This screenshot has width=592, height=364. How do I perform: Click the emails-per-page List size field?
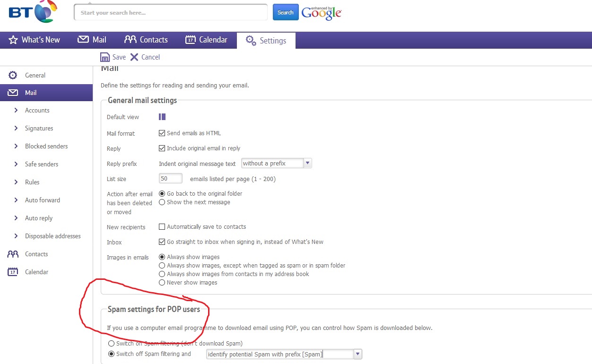[171, 179]
